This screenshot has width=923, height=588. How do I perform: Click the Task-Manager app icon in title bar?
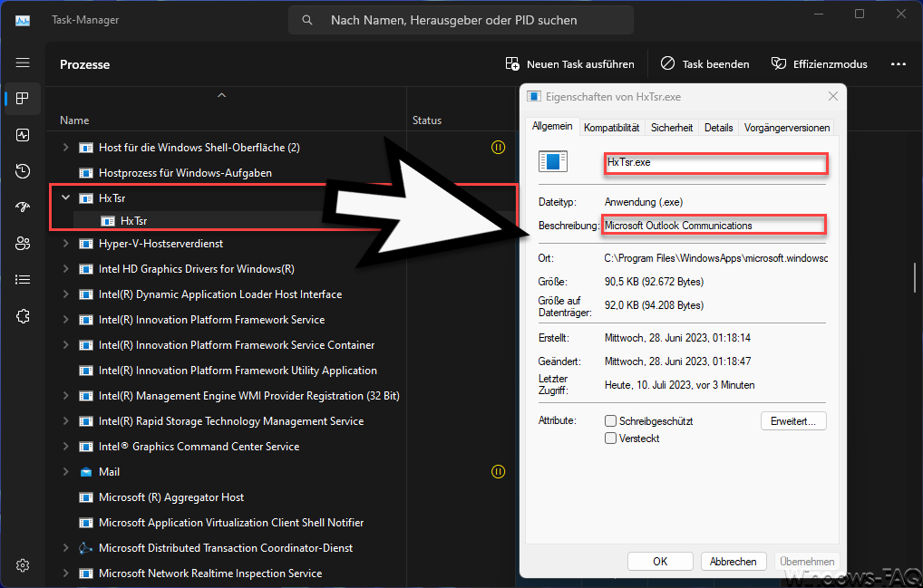click(x=23, y=20)
